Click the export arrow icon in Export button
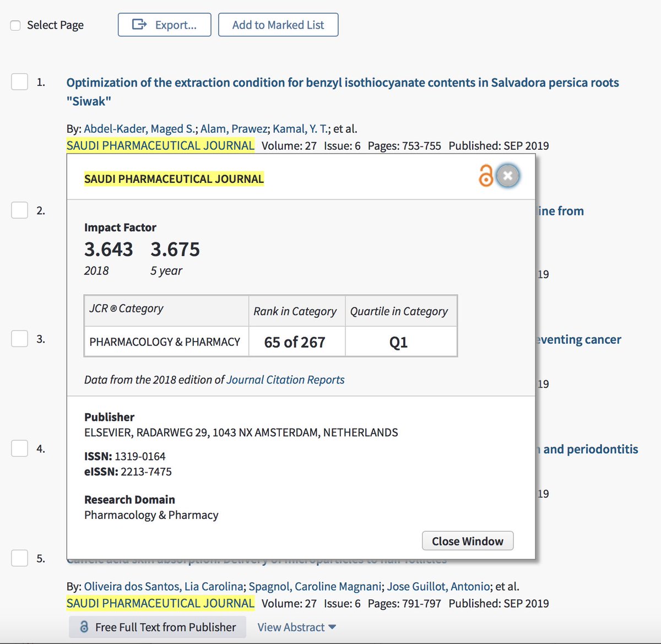This screenshot has width=661, height=644. coord(139,24)
